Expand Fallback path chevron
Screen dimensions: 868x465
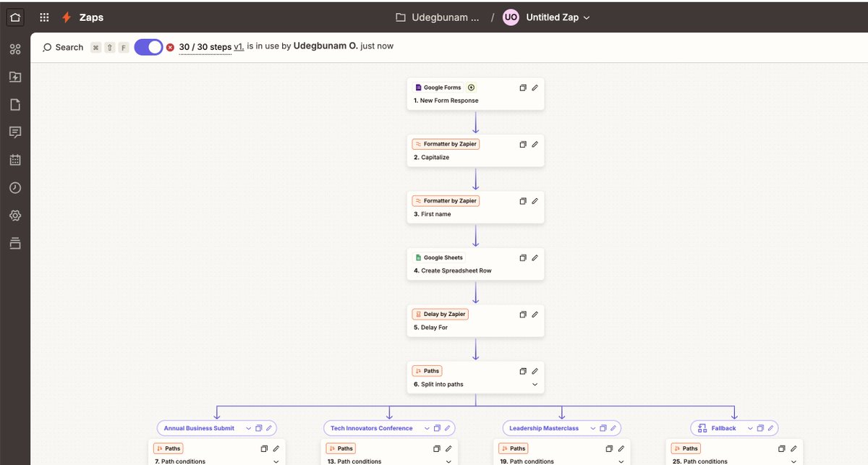(749, 428)
